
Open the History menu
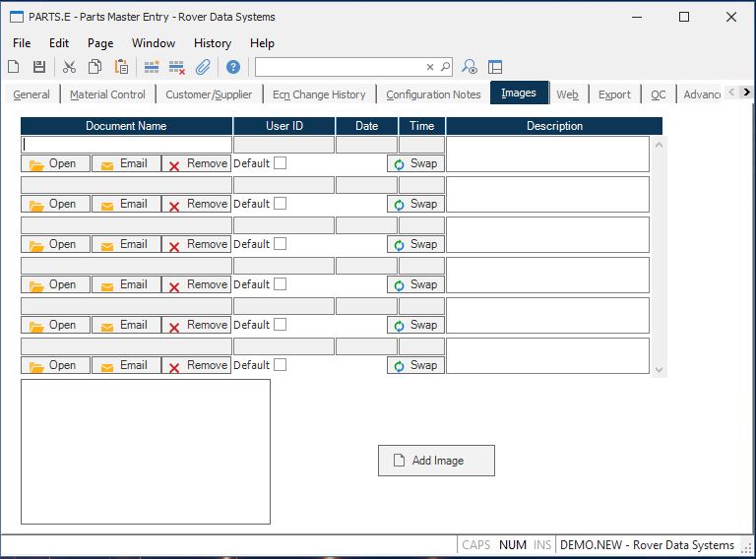[x=212, y=43]
